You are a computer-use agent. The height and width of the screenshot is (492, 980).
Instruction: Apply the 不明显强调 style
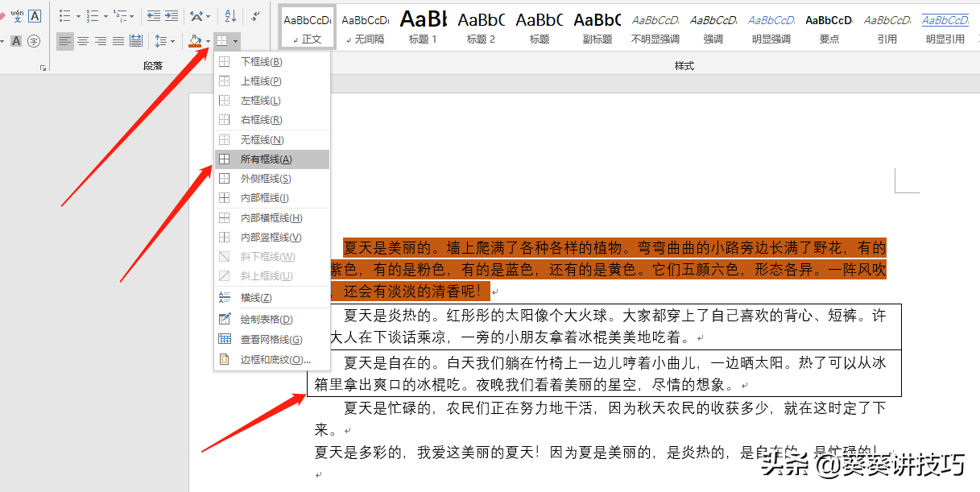point(655,27)
